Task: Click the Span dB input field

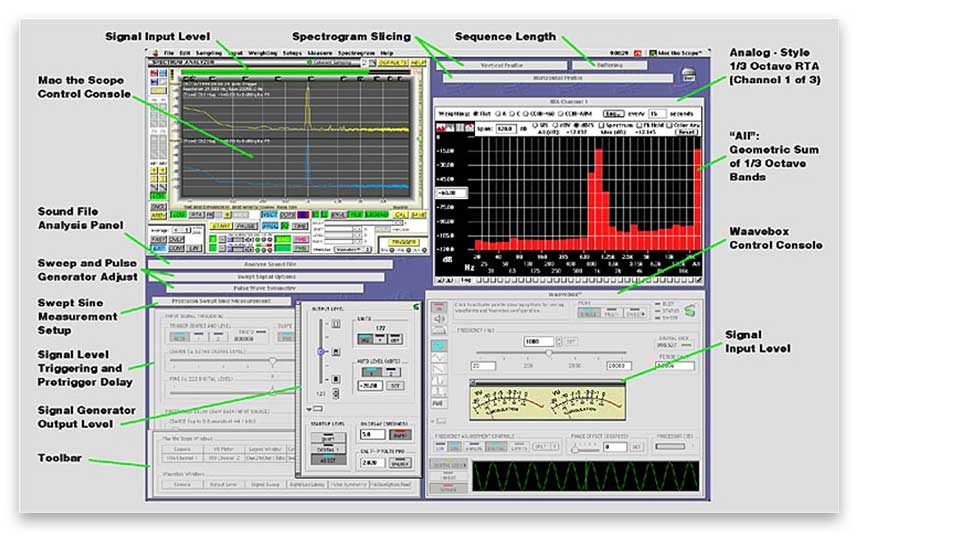Action: 505,129
